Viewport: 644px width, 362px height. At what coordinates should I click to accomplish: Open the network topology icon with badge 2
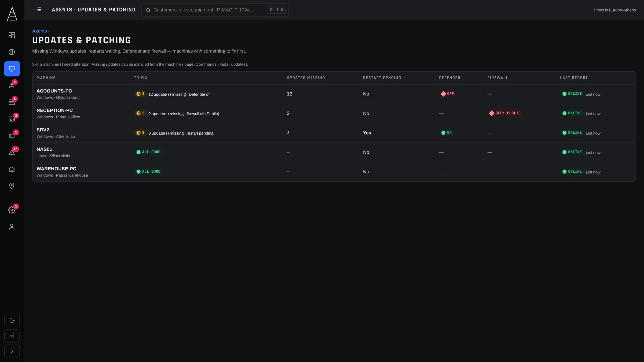tap(12, 85)
